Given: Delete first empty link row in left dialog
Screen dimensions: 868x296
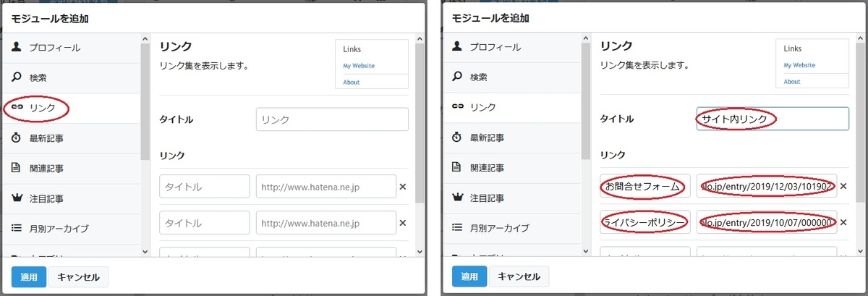Looking at the screenshot, I should coord(403,187).
